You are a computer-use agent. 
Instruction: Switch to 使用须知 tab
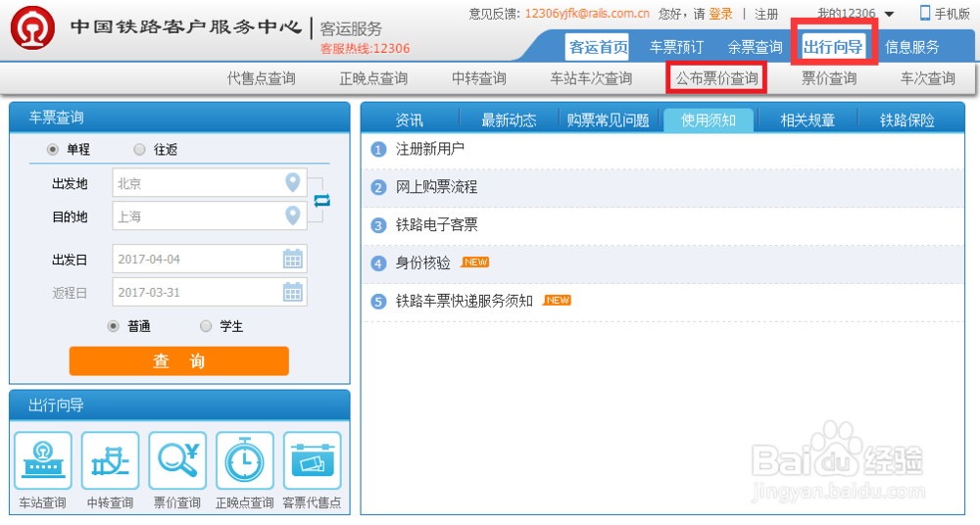[x=709, y=120]
